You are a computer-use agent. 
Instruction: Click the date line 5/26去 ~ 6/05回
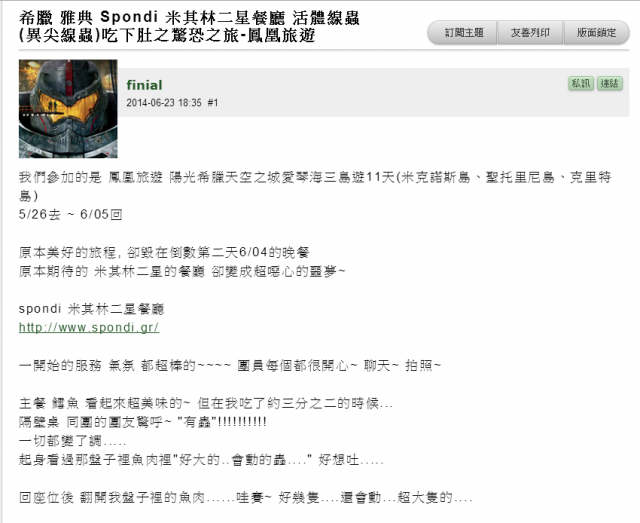pos(71,214)
